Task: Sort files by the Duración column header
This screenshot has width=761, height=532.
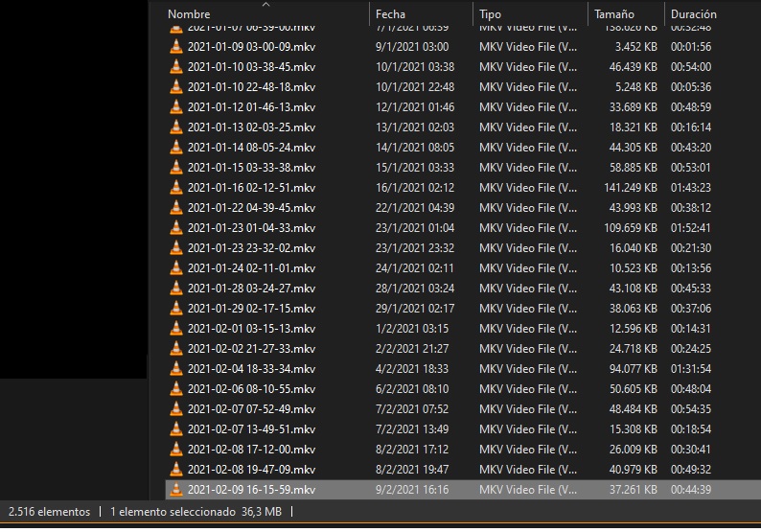Action: click(694, 14)
